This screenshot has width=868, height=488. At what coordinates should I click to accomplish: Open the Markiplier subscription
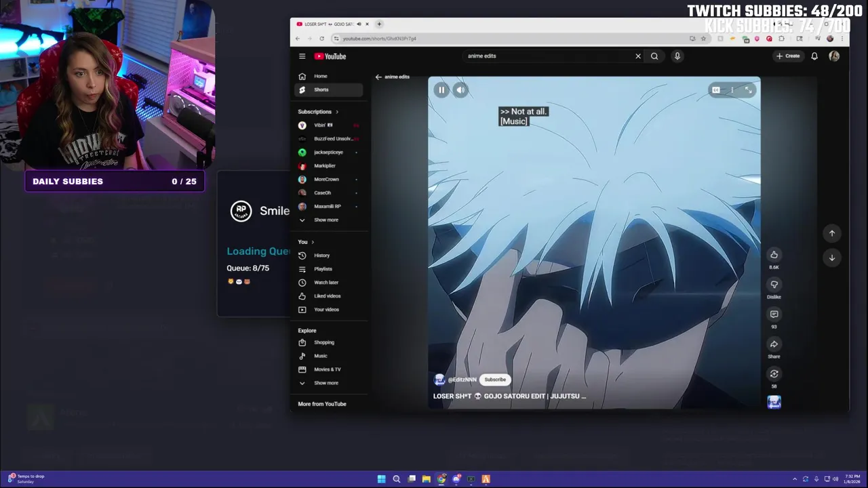(x=329, y=166)
